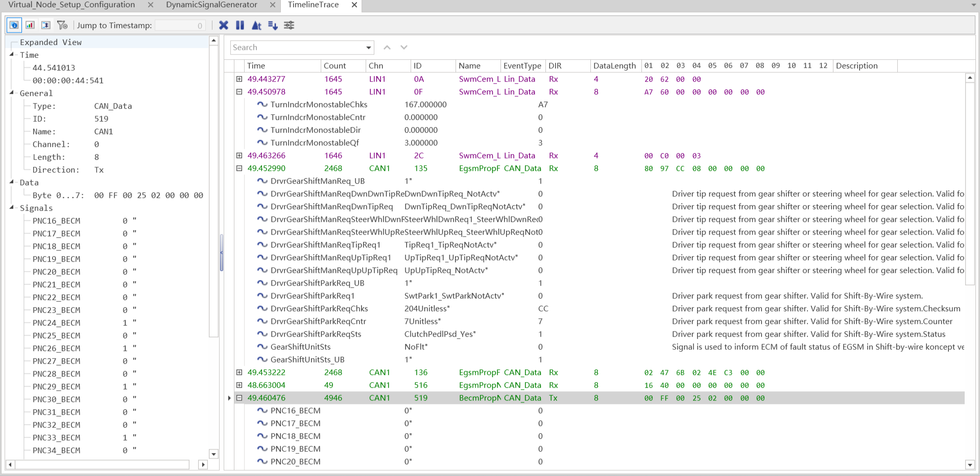This screenshot has width=980, height=476.
Task: Open the Search box dropdown arrow
Action: [x=368, y=47]
